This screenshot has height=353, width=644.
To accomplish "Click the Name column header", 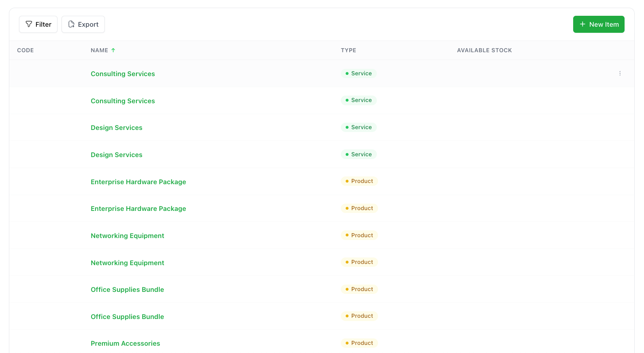I will point(99,50).
